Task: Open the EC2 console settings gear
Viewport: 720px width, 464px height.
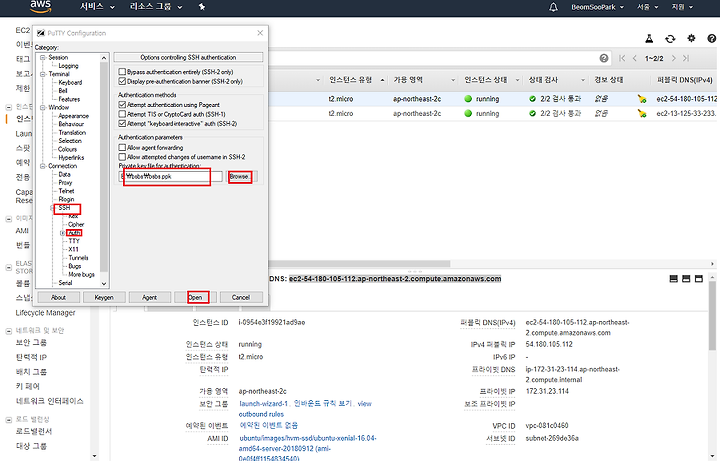Action: coord(691,39)
